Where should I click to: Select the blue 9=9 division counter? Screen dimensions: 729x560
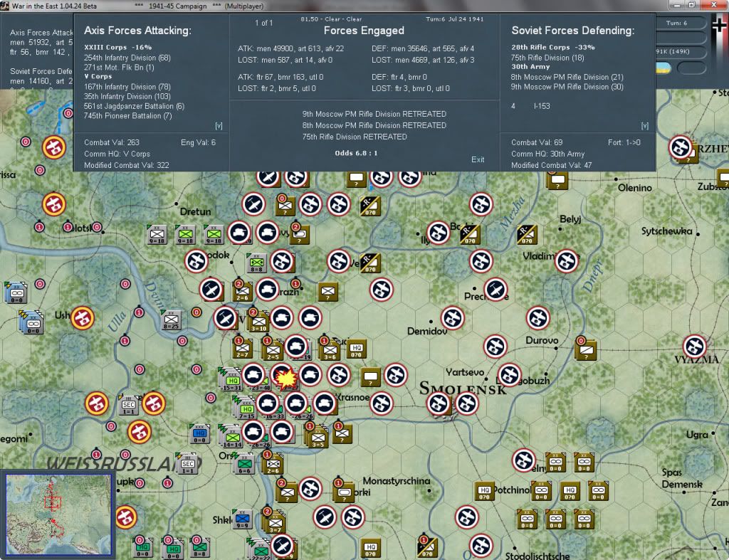(x=242, y=519)
